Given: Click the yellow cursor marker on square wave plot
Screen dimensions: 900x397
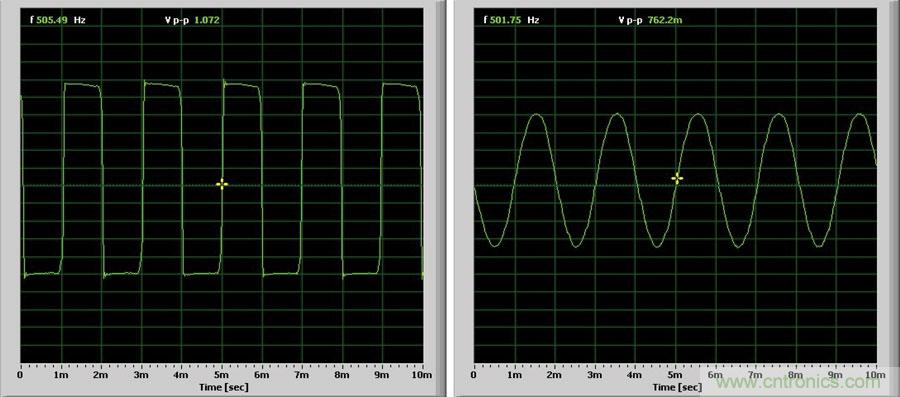Looking at the screenshot, I should click(222, 184).
